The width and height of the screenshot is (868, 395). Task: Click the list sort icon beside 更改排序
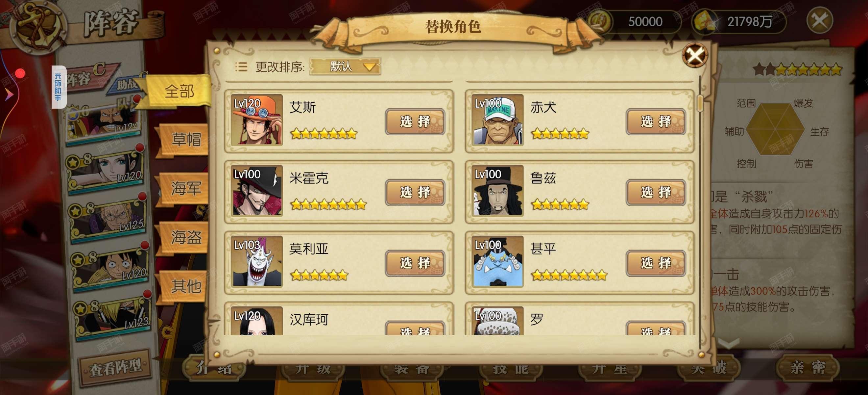pyautogui.click(x=241, y=67)
